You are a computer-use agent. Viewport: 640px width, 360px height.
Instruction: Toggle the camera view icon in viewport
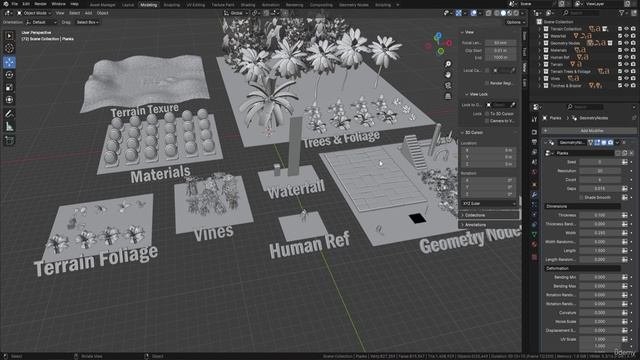click(448, 85)
